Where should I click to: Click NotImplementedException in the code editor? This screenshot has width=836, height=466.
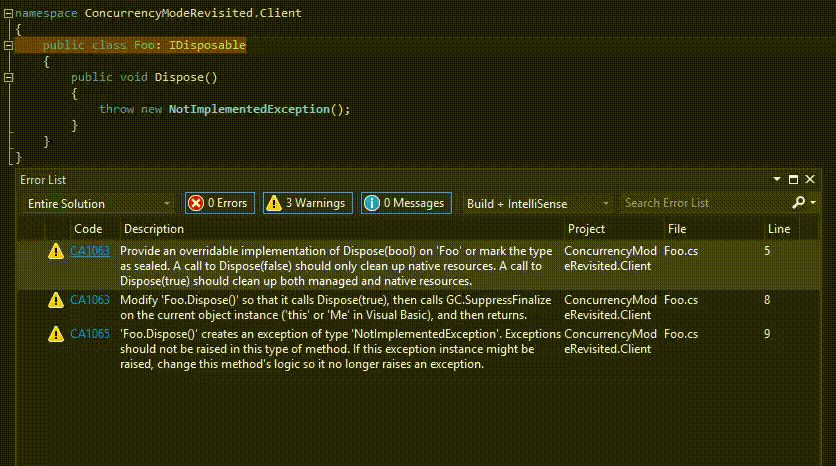pos(249,109)
